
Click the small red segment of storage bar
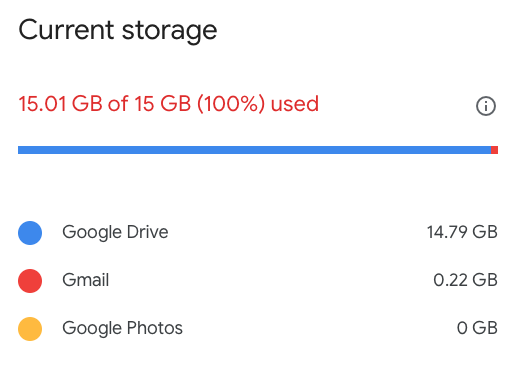(494, 150)
